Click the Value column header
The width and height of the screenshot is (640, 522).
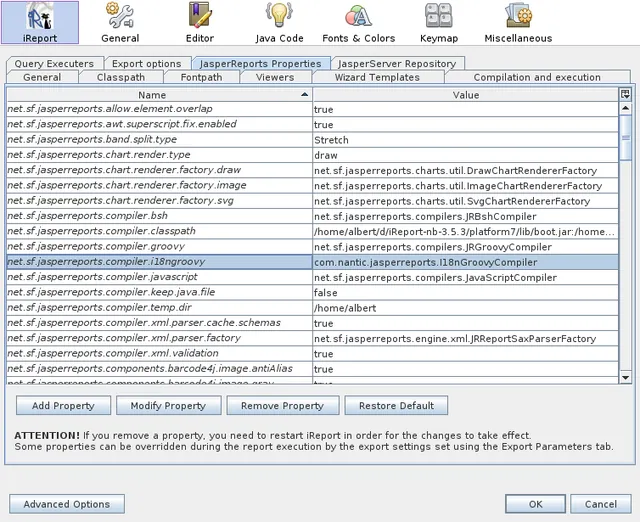tap(466, 95)
